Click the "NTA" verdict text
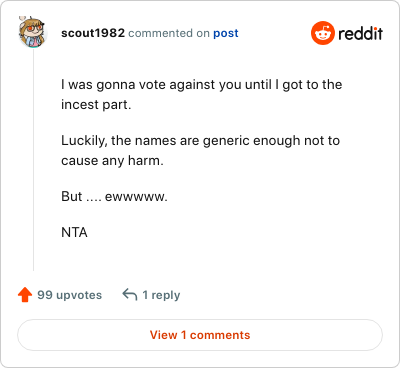 tap(74, 232)
